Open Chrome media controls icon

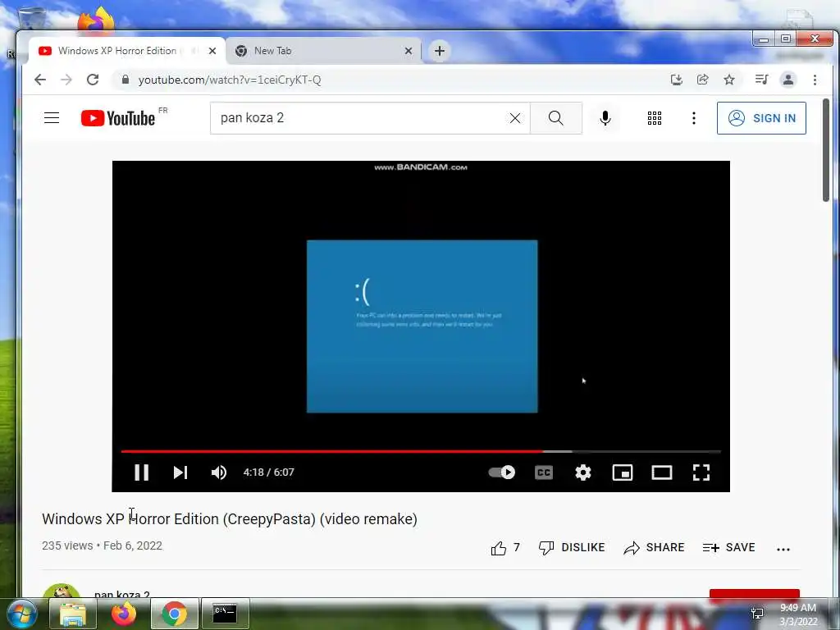pyautogui.click(x=761, y=80)
